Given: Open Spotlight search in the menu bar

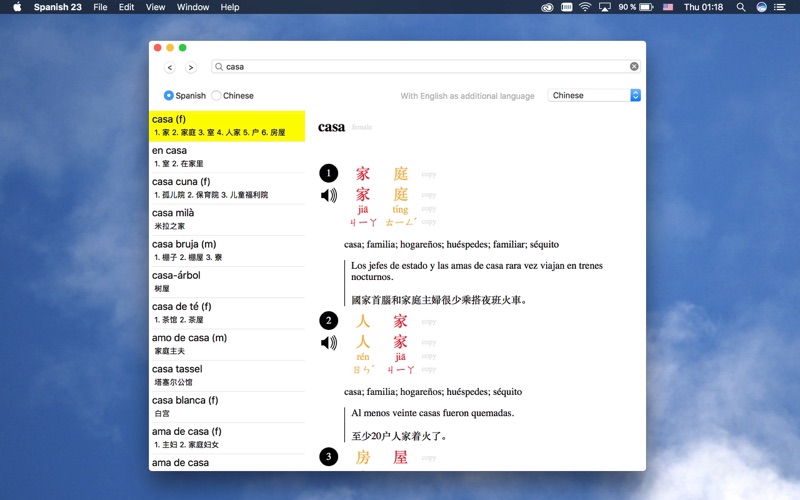Looking at the screenshot, I should (x=741, y=7).
